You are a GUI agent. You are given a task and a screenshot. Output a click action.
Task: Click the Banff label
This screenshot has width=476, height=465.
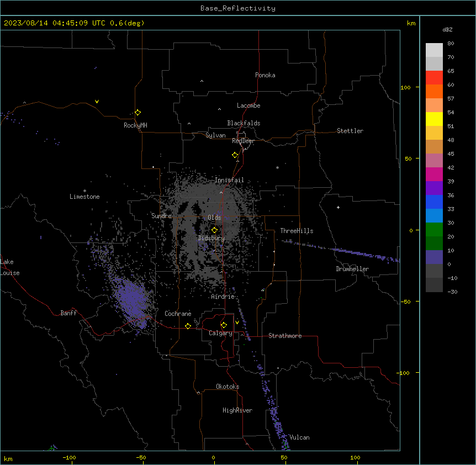pos(68,313)
